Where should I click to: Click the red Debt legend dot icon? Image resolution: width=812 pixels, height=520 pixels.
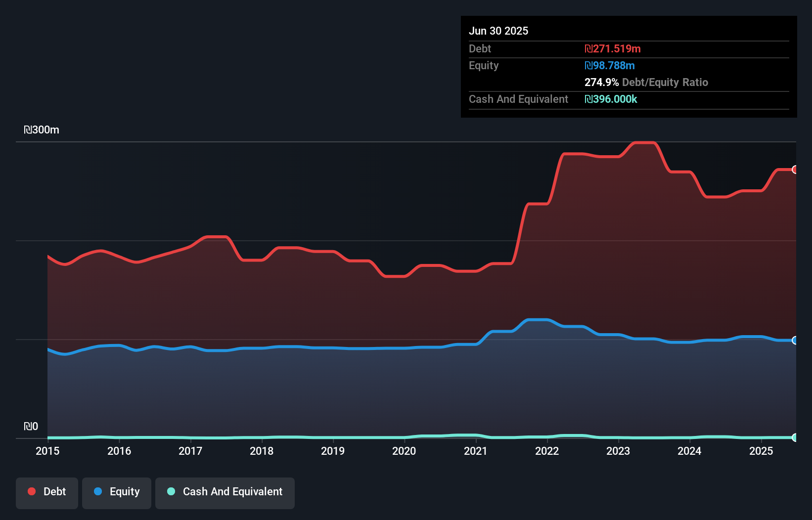tap(31, 491)
